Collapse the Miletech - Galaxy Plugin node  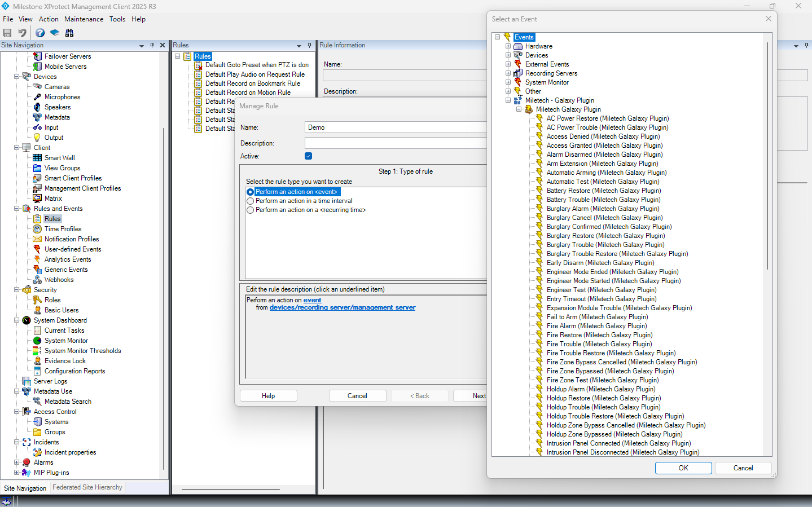coord(508,100)
